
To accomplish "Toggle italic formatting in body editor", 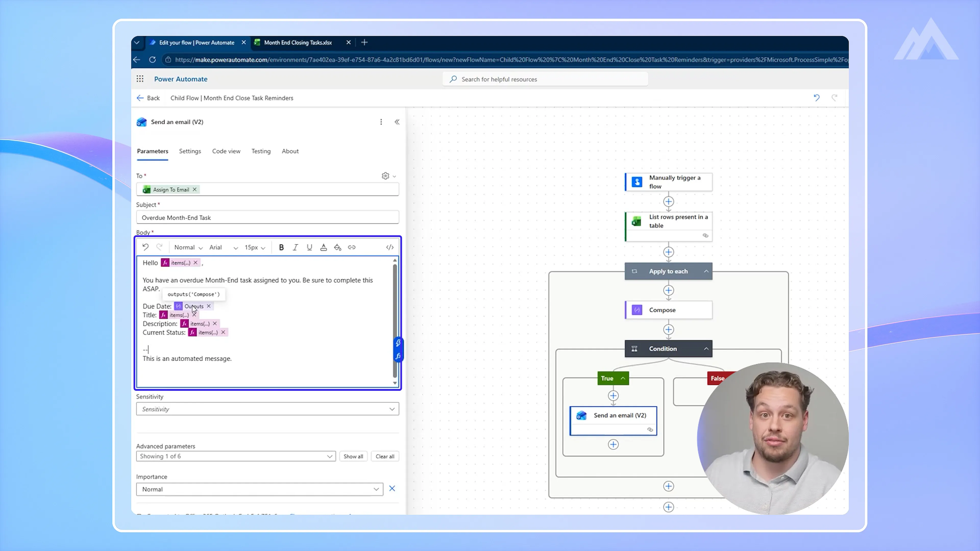I will 295,247.
